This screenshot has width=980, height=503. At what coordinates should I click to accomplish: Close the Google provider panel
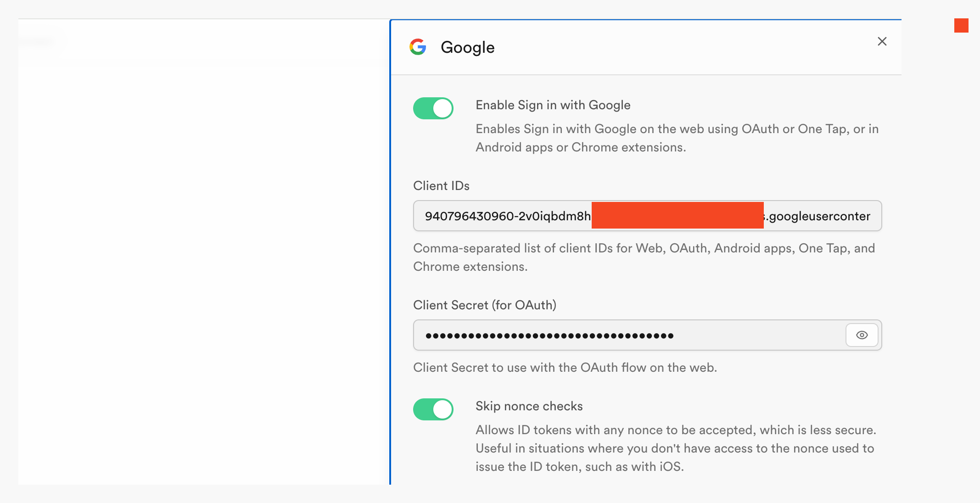882,41
